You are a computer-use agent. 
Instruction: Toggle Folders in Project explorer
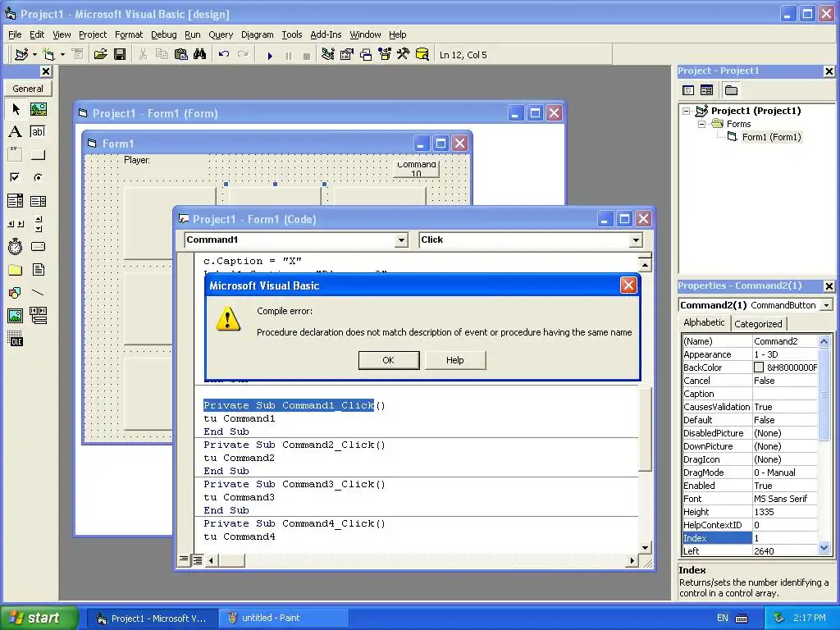(731, 90)
